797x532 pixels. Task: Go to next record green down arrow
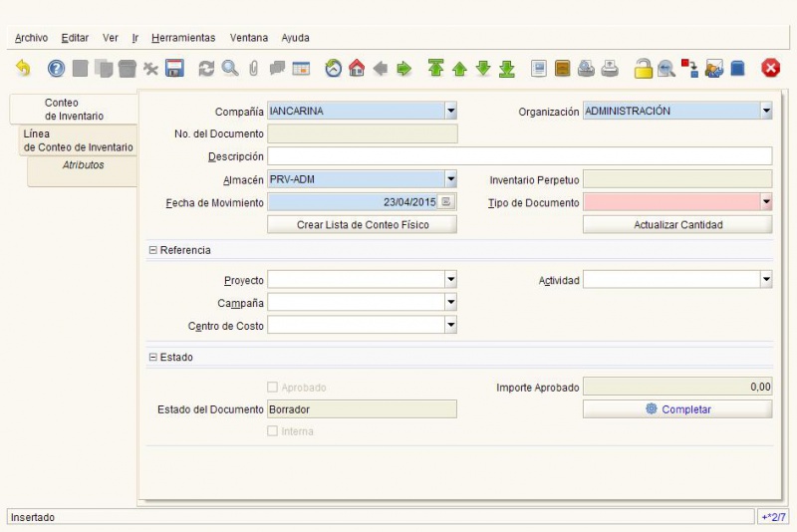click(483, 68)
